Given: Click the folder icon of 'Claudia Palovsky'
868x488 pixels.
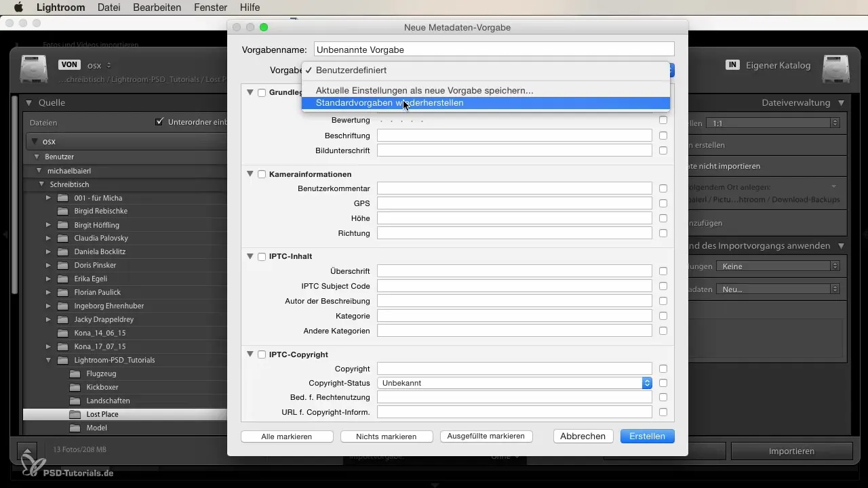Looking at the screenshot, I should (x=63, y=238).
